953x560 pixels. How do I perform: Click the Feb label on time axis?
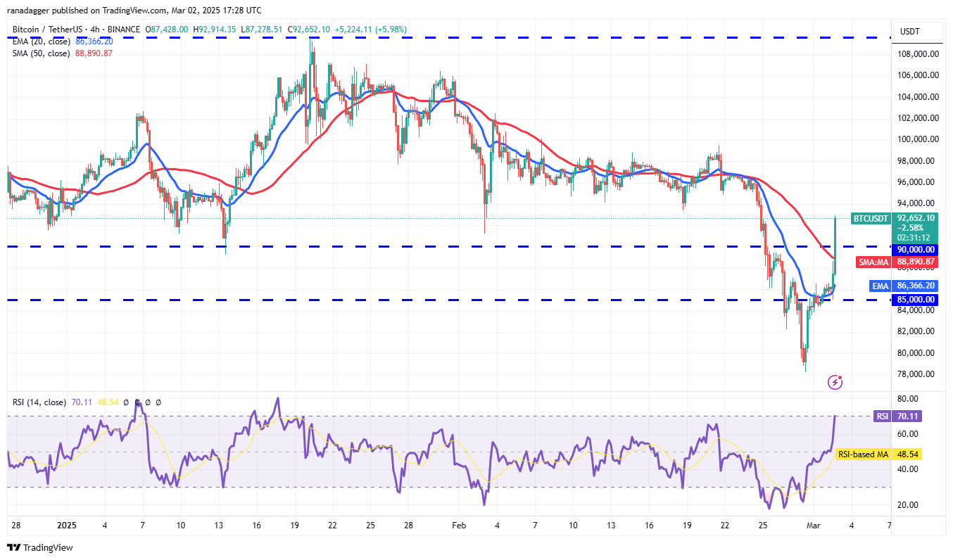coord(459,525)
